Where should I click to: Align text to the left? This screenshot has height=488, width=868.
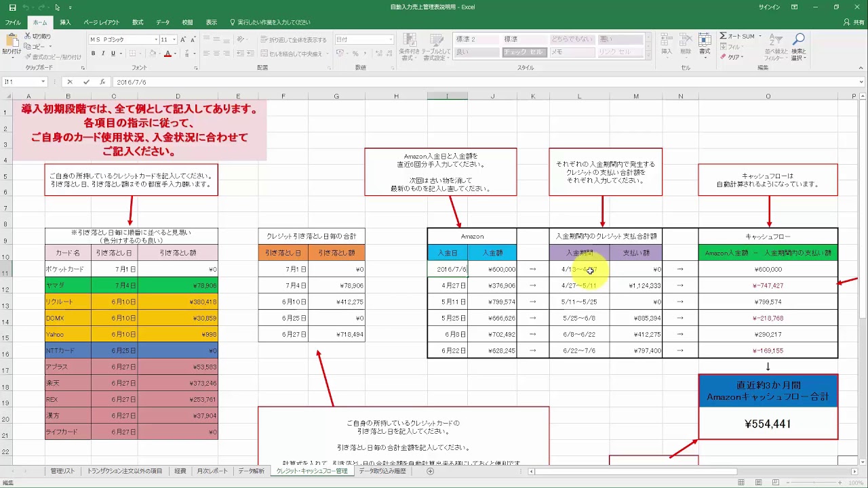point(208,54)
